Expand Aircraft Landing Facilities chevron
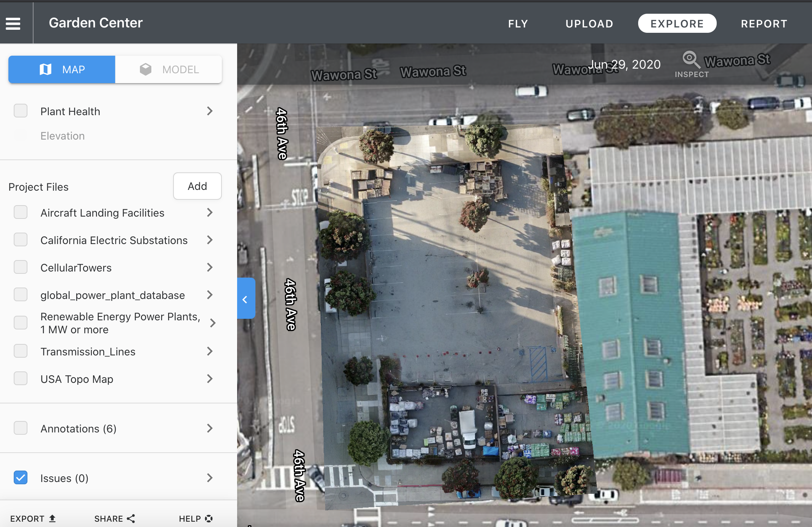The height and width of the screenshot is (527, 812). (210, 212)
